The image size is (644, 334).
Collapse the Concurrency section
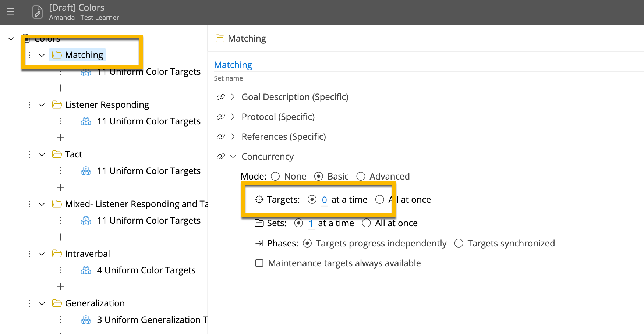(x=233, y=156)
